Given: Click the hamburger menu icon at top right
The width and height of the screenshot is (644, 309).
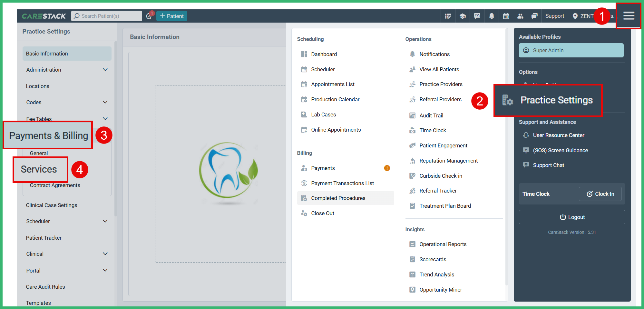Looking at the screenshot, I should coord(629,16).
